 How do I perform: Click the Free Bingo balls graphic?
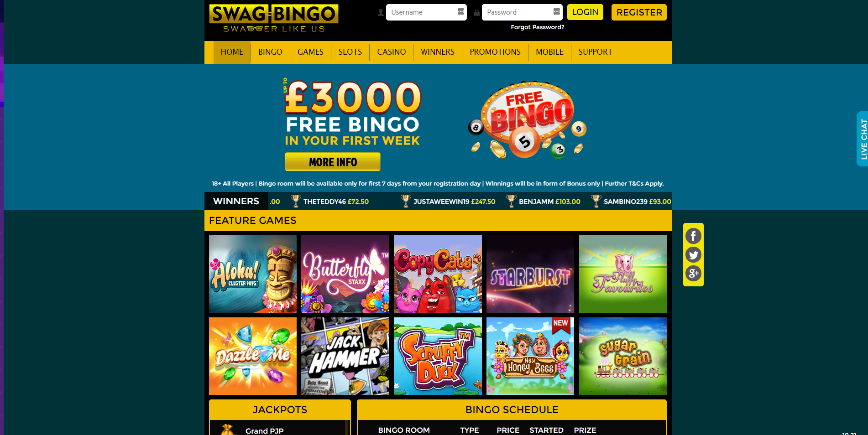pyautogui.click(x=527, y=120)
